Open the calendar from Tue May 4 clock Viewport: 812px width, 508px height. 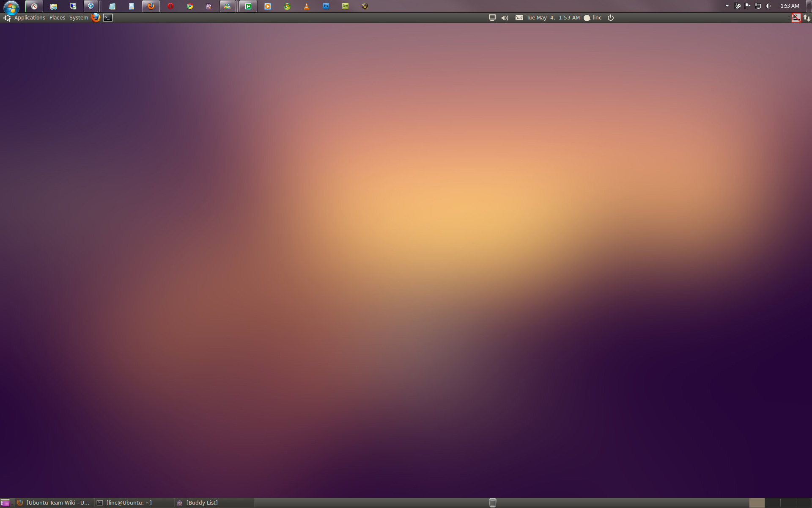tap(553, 18)
